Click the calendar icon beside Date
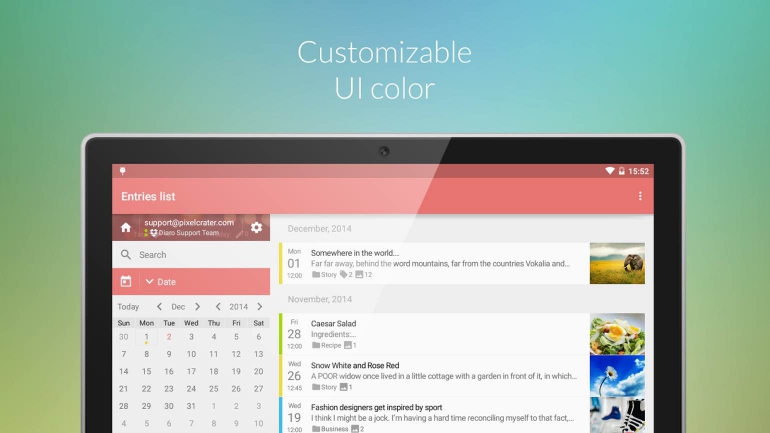770x433 pixels. pyautogui.click(x=125, y=282)
